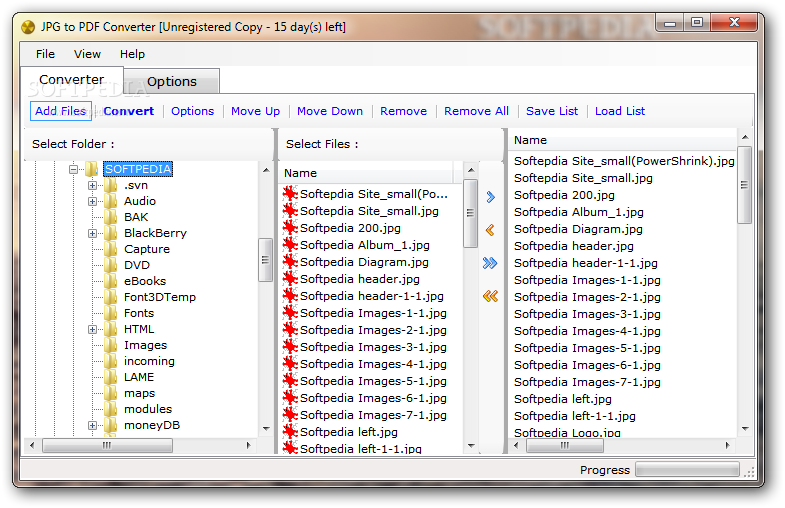This screenshot has height=508, width=785.
Task: Select Softpedia Site_small.jpg in Select Files list
Action: [369, 211]
